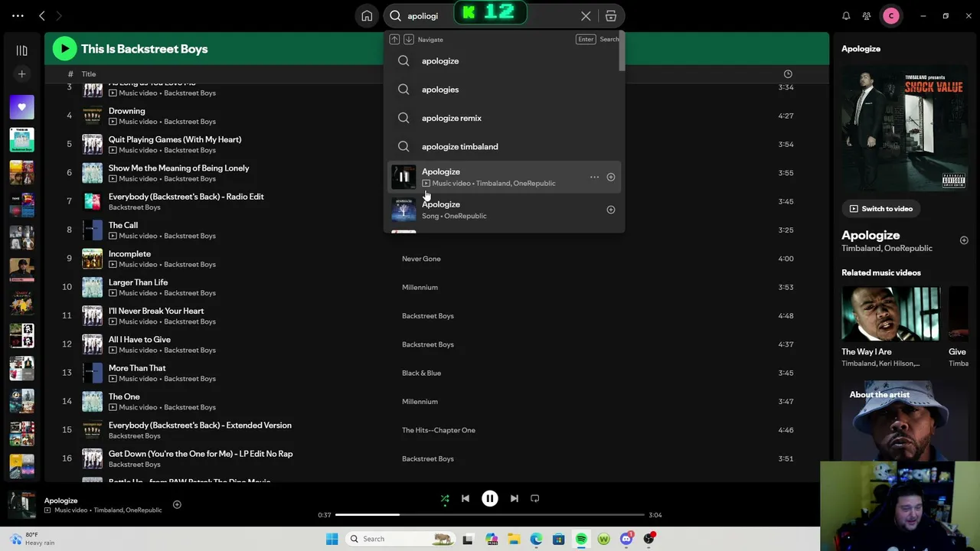Go to Spotify Home
Screen dimensions: 980x551
[x=367, y=15]
